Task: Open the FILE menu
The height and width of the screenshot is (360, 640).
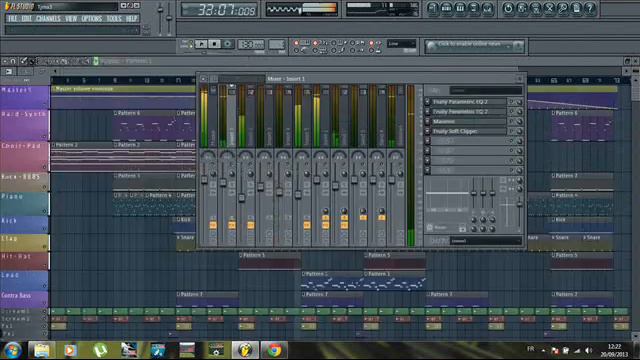Action: coord(13,19)
